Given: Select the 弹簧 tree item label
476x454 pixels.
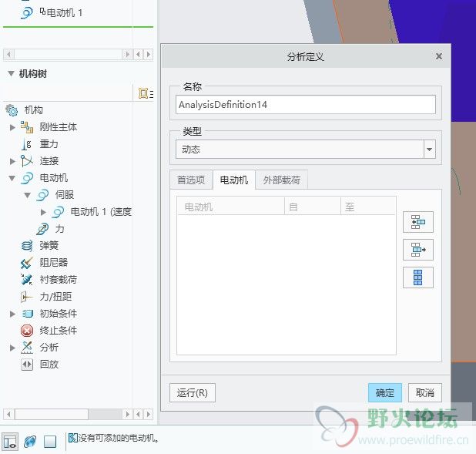Looking at the screenshot, I should (x=49, y=246).
